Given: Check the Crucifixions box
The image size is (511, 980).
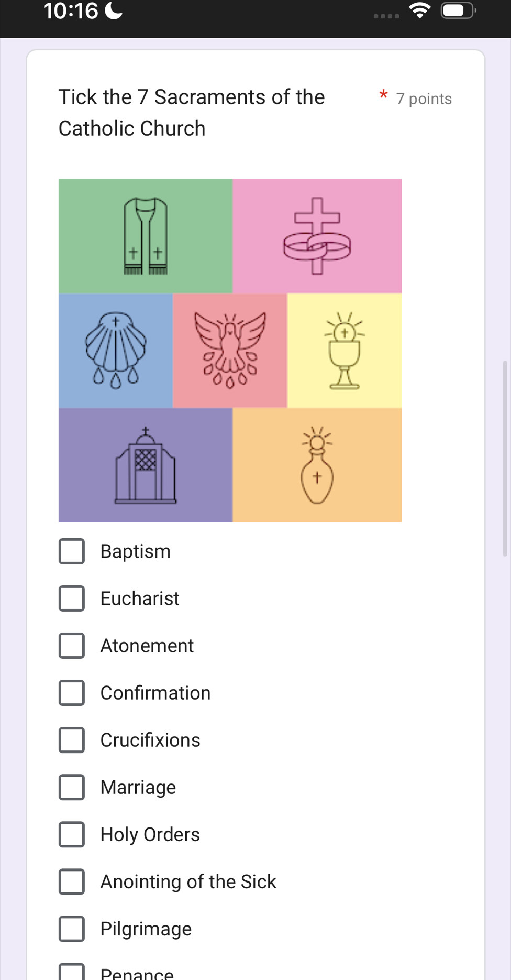Looking at the screenshot, I should coord(72,740).
